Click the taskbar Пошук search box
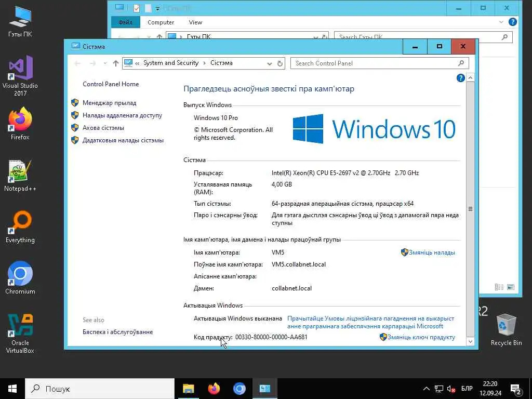This screenshot has height=399, width=532. pyautogui.click(x=100, y=389)
